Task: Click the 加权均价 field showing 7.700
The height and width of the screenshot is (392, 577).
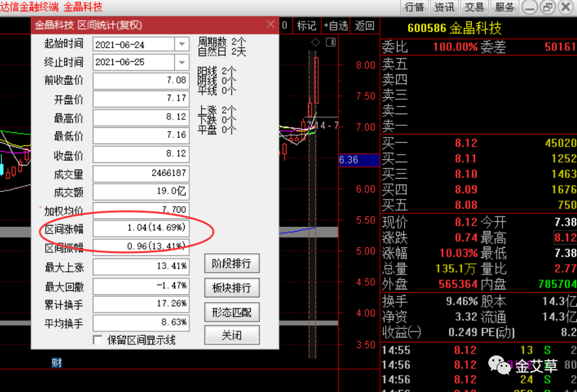Action: click(x=141, y=209)
